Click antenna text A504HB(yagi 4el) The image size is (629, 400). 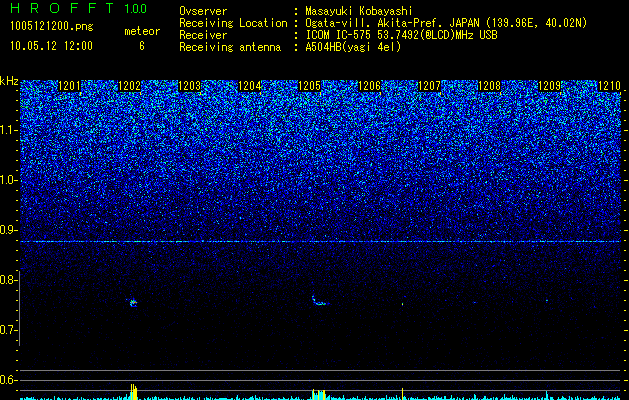click(x=353, y=47)
